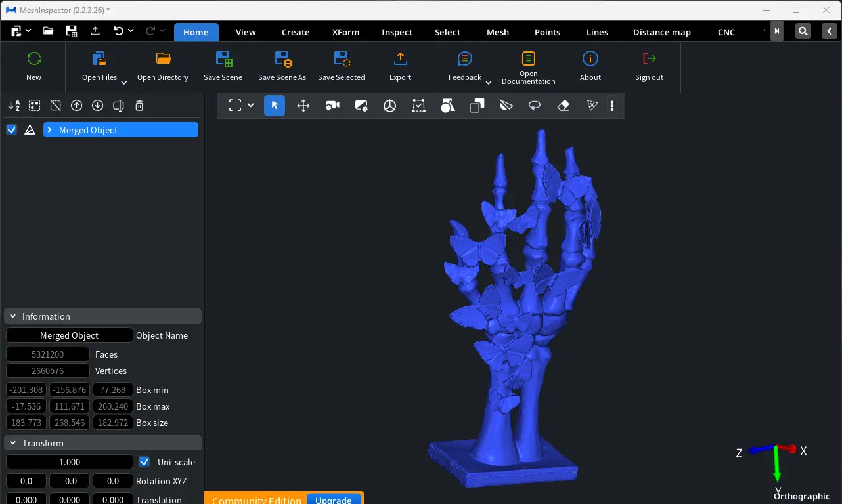Image resolution: width=842 pixels, height=504 pixels.
Task: Collapse the Information section
Action: click(x=12, y=316)
